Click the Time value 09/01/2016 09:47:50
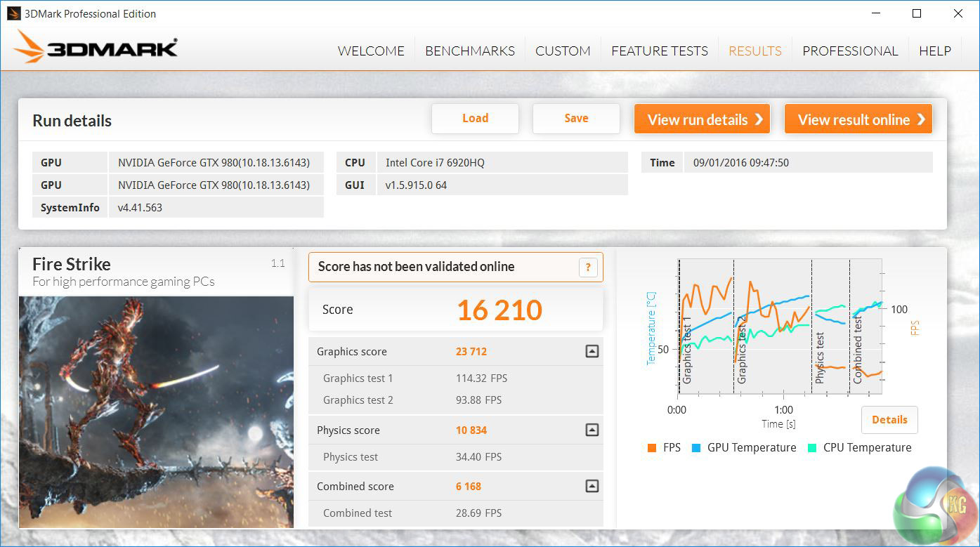 pyautogui.click(x=741, y=163)
